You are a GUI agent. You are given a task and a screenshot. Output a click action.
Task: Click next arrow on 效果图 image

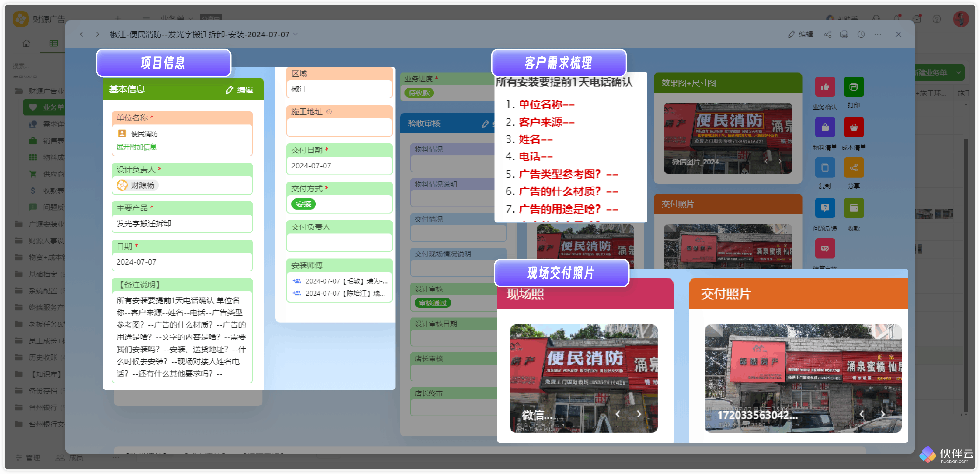(x=780, y=162)
